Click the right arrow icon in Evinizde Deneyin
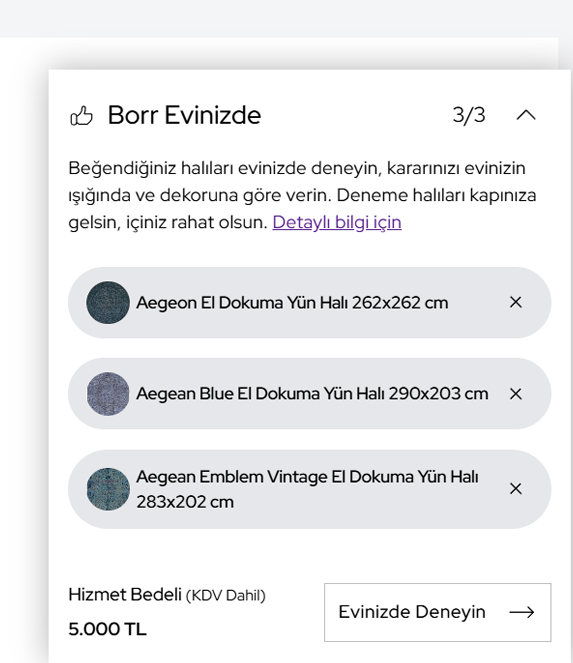Image resolution: width=573 pixels, height=663 pixels. click(522, 612)
